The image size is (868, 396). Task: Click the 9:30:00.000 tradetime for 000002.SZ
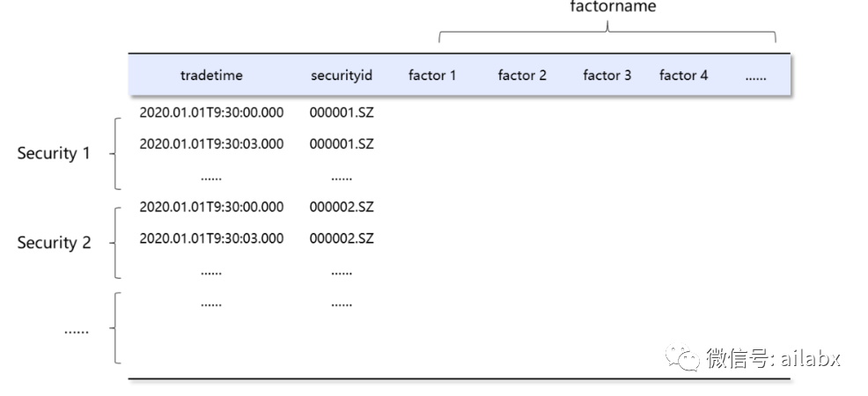211,207
